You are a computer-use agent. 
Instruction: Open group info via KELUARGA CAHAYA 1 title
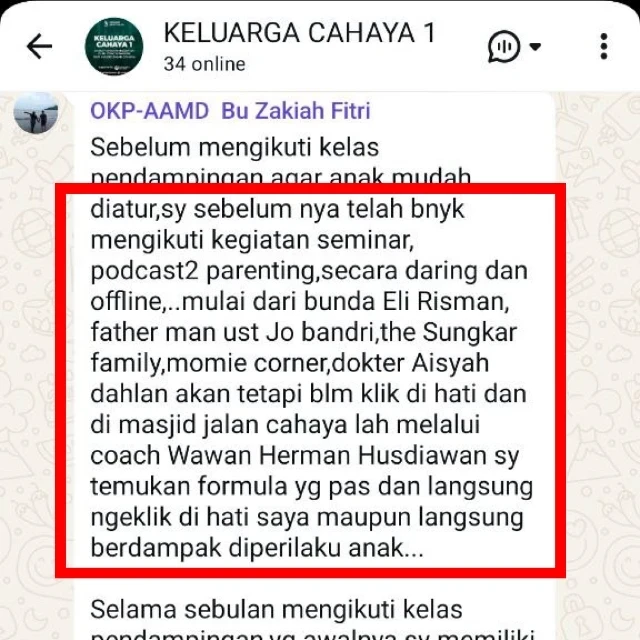(x=300, y=33)
